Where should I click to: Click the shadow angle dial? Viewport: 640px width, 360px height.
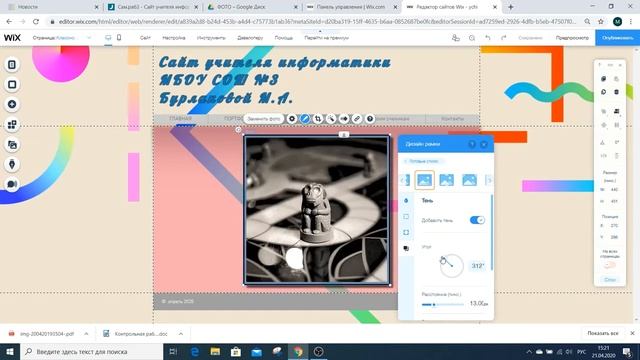(451, 266)
